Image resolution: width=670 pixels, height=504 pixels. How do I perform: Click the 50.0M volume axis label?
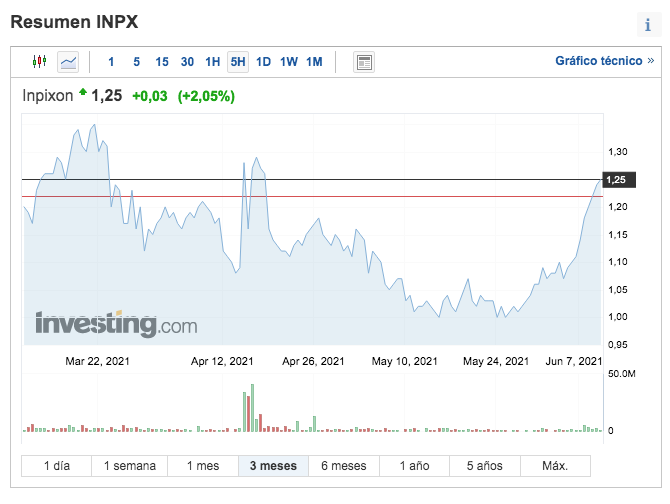pyautogui.click(x=622, y=374)
